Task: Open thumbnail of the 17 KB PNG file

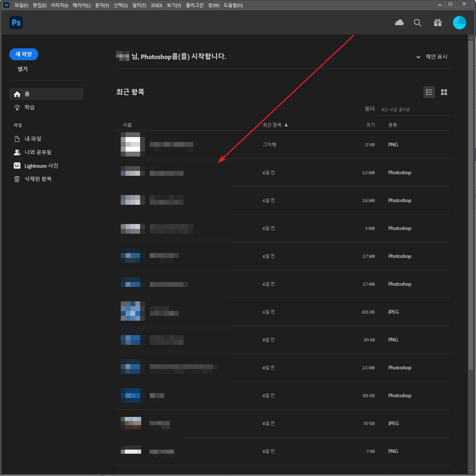Action: (x=133, y=145)
